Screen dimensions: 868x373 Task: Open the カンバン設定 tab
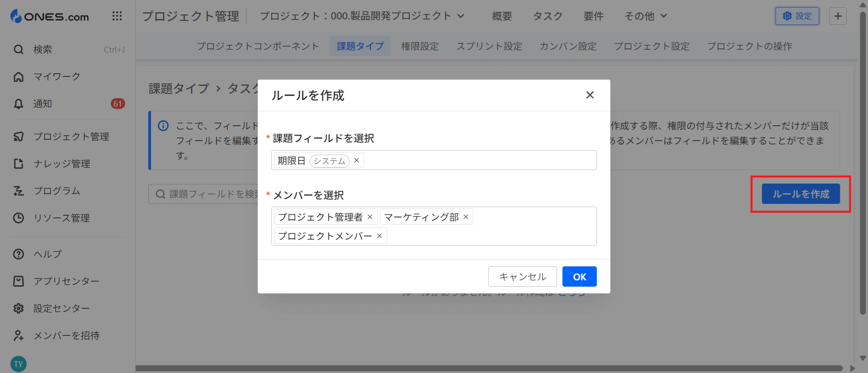568,46
